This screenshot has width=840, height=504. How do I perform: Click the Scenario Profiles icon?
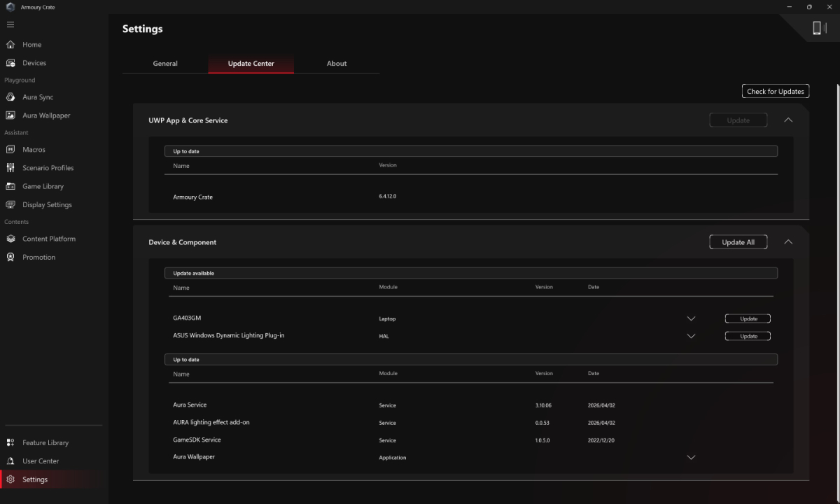10,168
